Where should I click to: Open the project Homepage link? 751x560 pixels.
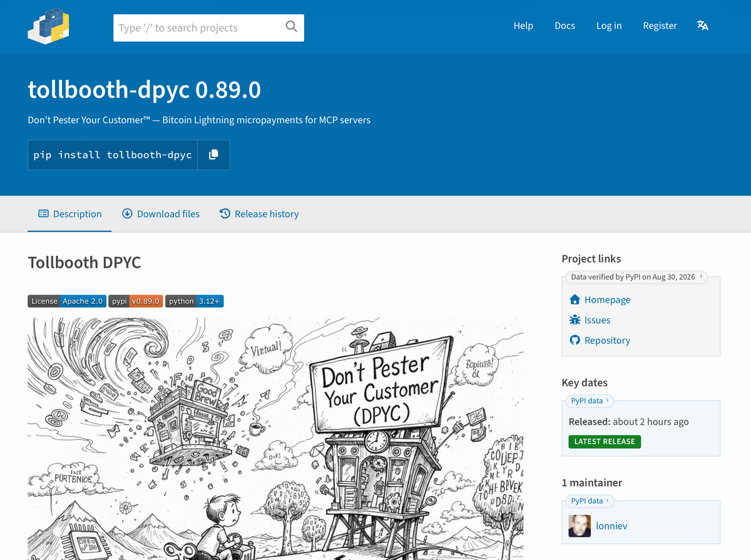point(600,300)
